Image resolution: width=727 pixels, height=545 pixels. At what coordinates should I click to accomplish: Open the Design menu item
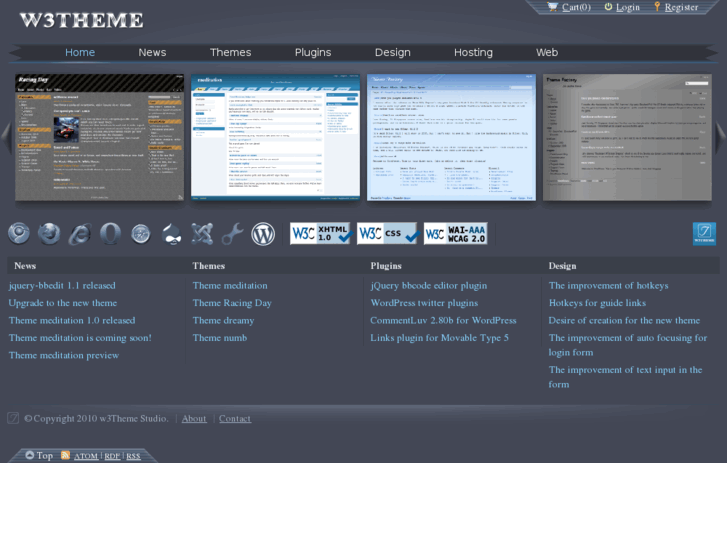[x=393, y=52]
